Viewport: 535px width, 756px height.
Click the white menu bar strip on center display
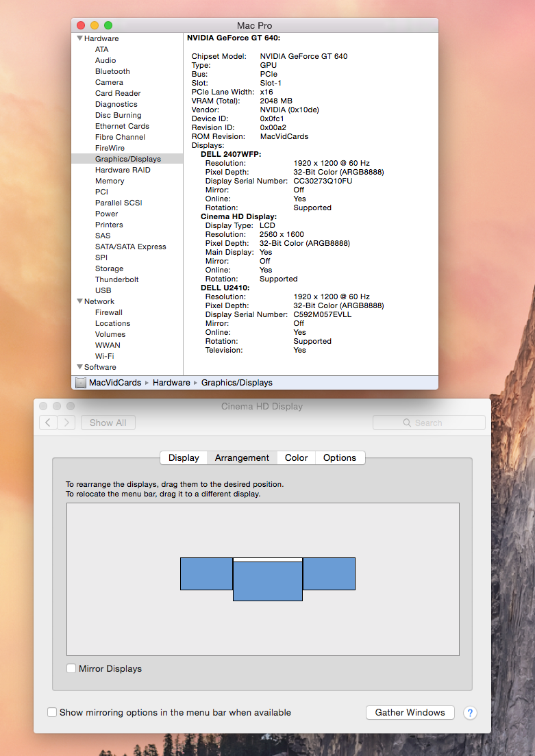tap(268, 559)
